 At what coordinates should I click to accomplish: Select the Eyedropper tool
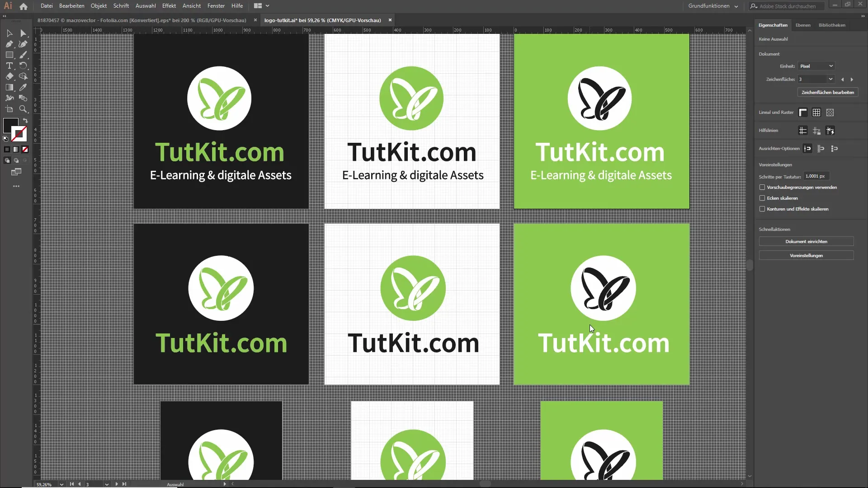click(24, 87)
